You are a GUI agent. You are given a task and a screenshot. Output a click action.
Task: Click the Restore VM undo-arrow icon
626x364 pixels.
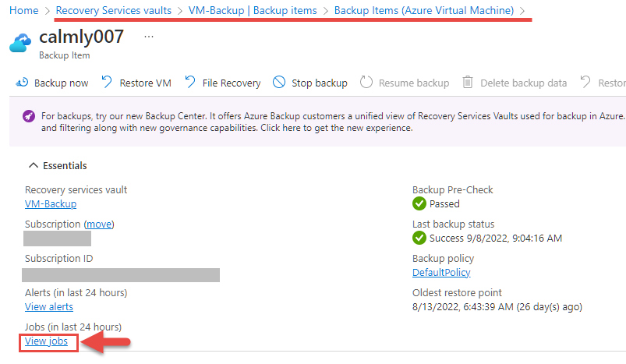107,82
